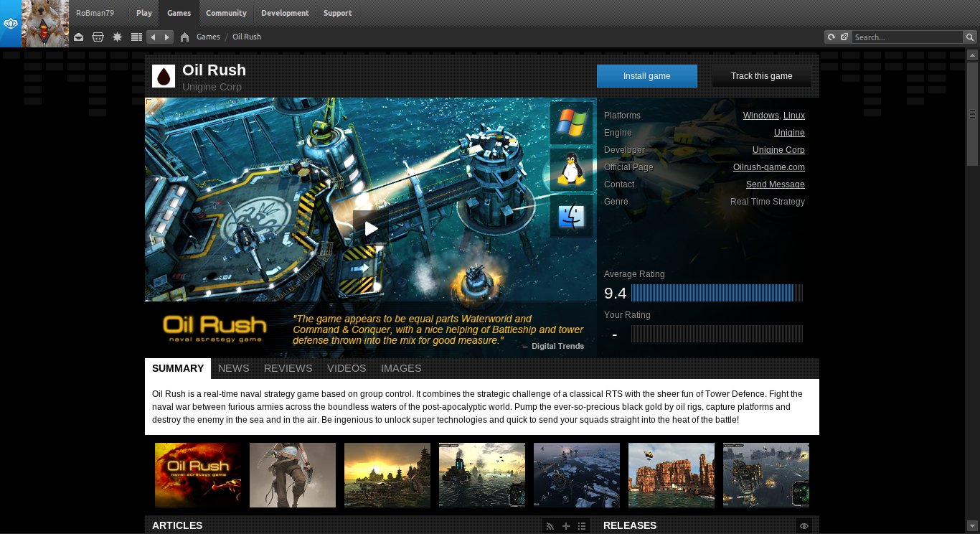Click the Desura logo icon

coord(10,24)
